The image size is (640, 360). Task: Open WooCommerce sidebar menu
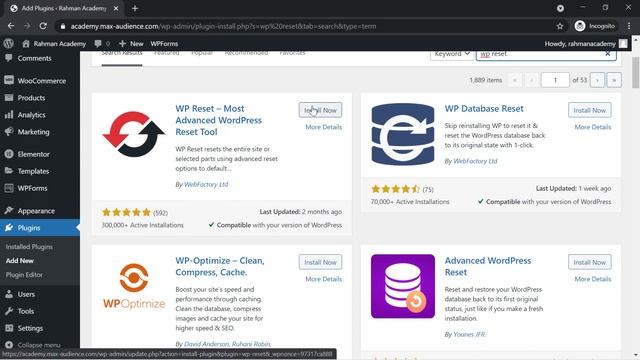[40, 81]
